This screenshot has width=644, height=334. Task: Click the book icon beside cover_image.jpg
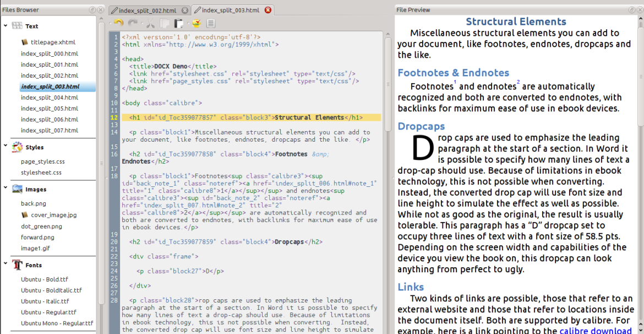(x=25, y=215)
